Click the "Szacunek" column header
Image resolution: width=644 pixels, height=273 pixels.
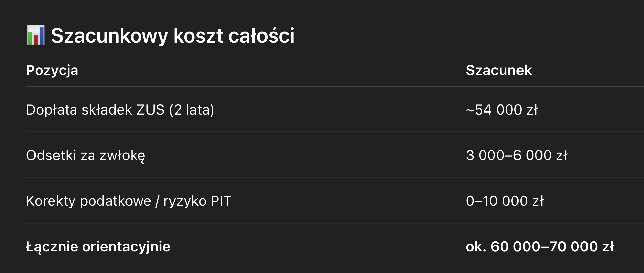499,70
